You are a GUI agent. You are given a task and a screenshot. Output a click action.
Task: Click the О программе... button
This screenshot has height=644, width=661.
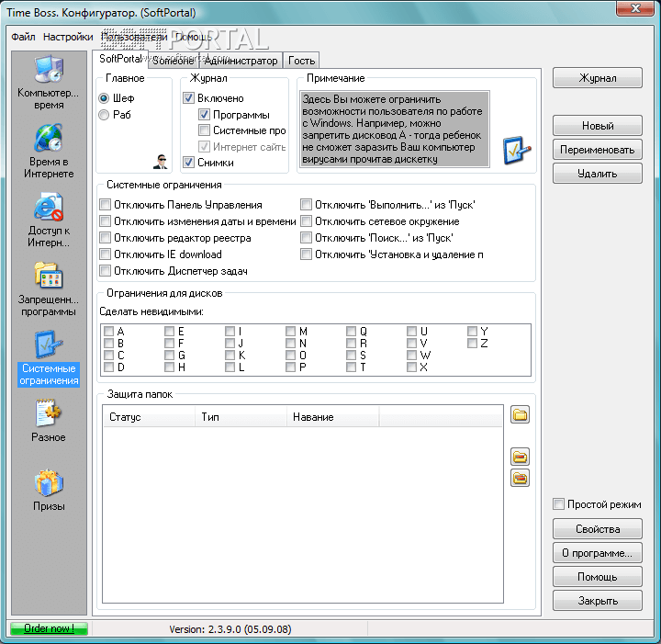coord(598,553)
